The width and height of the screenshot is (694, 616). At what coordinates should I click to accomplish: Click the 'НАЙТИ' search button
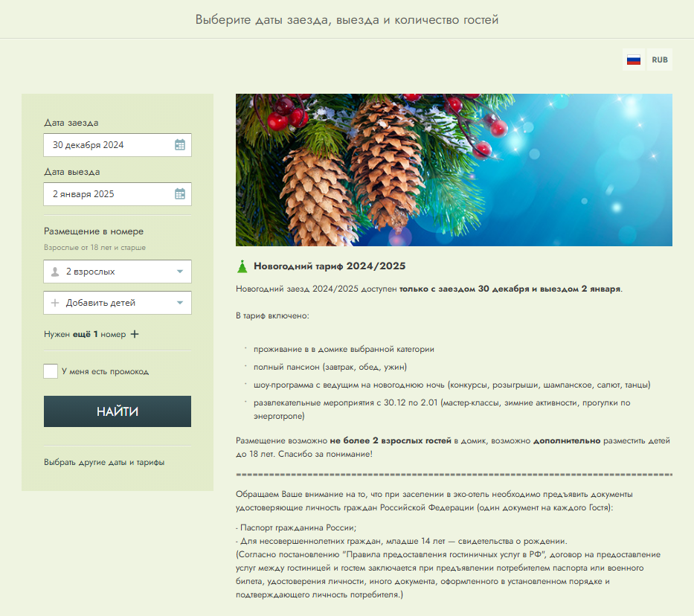click(x=118, y=411)
